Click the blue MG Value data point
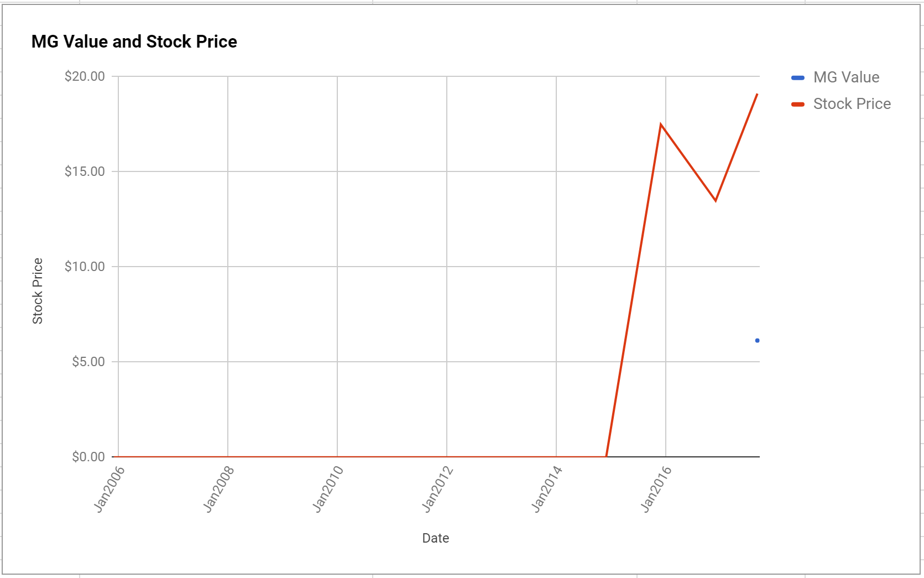 pyautogui.click(x=757, y=341)
